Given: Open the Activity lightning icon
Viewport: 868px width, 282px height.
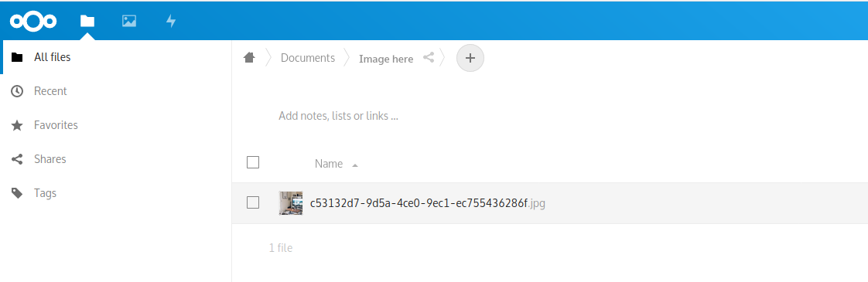Looking at the screenshot, I should pos(171,21).
